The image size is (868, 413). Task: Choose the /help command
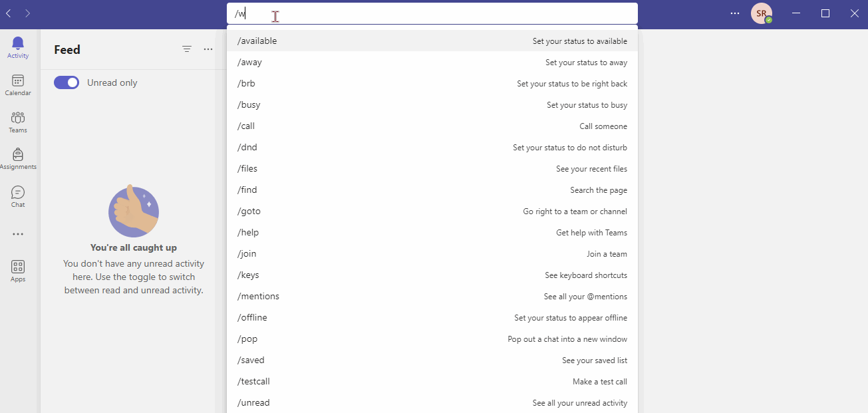click(432, 233)
